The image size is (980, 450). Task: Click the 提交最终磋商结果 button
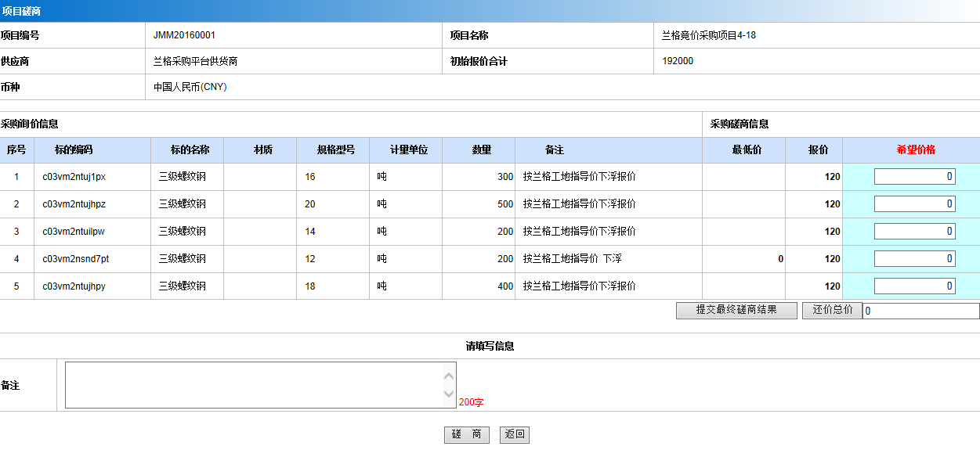point(736,310)
